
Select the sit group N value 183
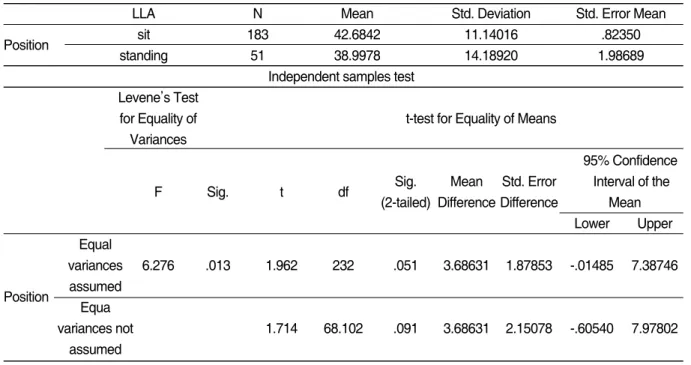tap(258, 35)
